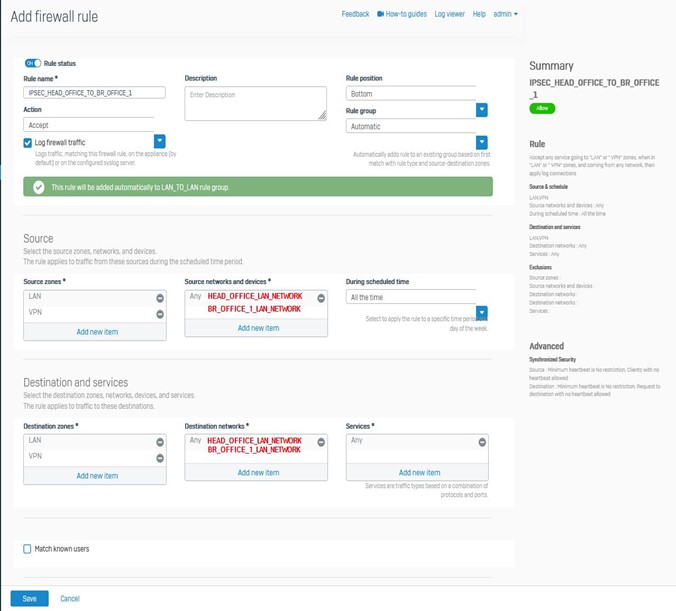Viewport: 676px width, 611px height.
Task: Remove VPN from Destination zones
Action: click(160, 458)
